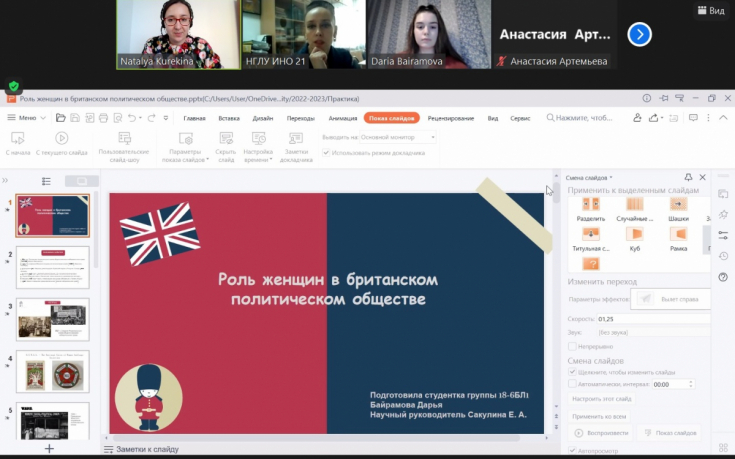
Task: Collapse the ribbon with chevron arrow
Action: coord(723,118)
